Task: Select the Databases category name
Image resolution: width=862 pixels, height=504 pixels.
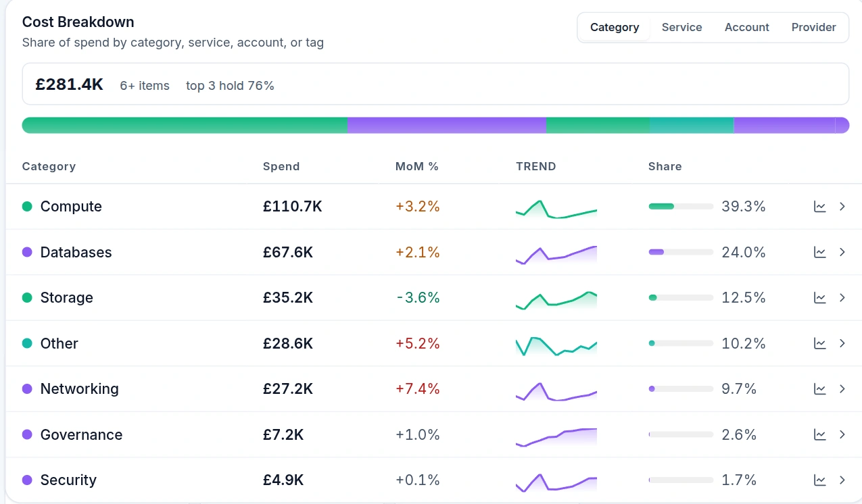Action: tap(76, 252)
